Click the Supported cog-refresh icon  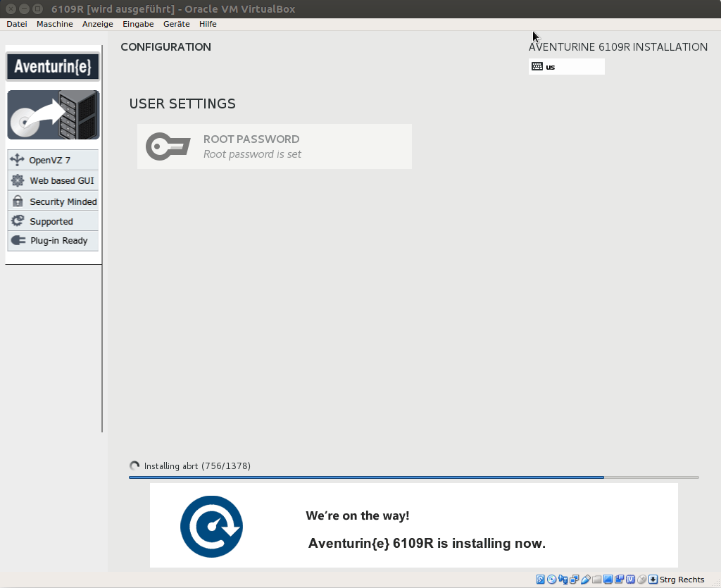[x=18, y=220]
